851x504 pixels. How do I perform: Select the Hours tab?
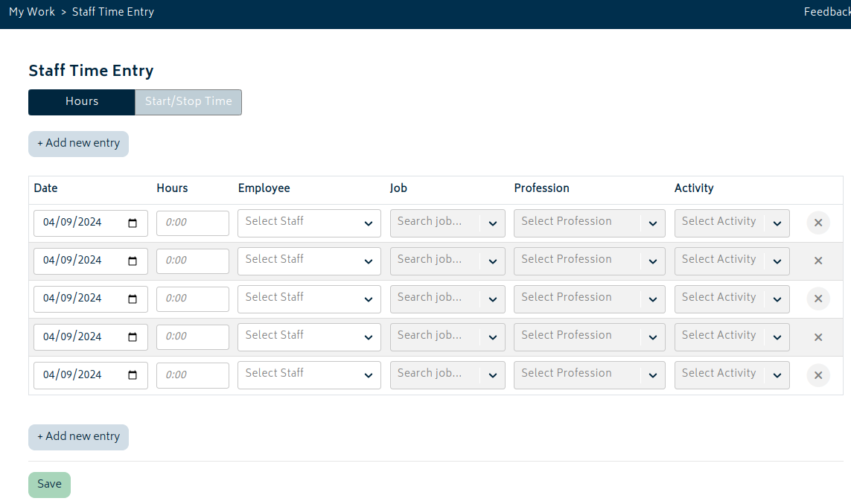[81, 102]
